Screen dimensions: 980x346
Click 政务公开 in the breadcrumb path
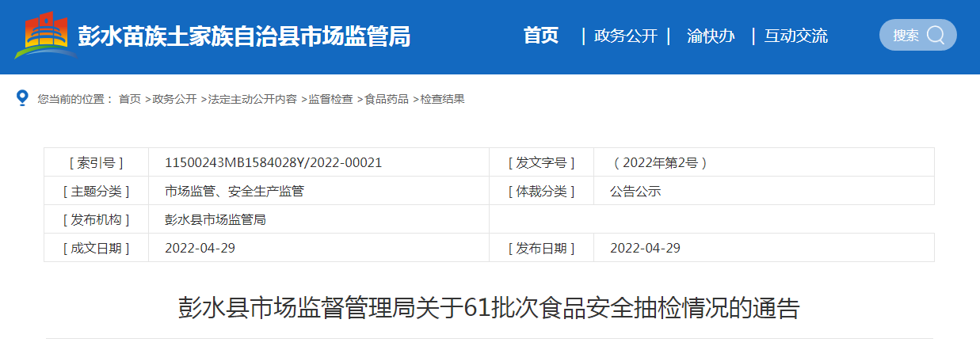(174, 99)
